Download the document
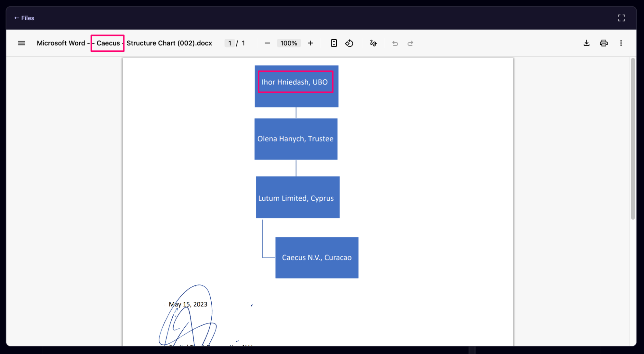This screenshot has height=354, width=644. pyautogui.click(x=587, y=43)
